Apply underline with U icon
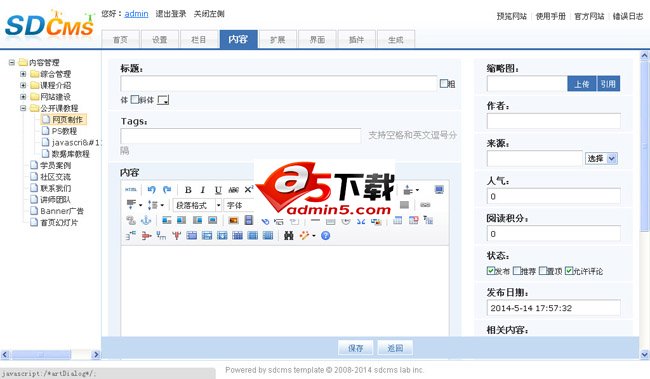The width and height of the screenshot is (650, 379). pos(218,190)
